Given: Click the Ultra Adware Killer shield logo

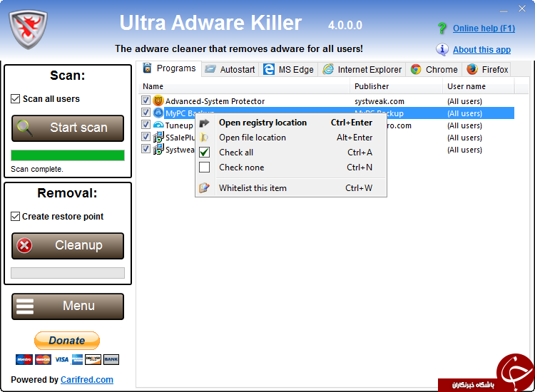Looking at the screenshot, I should (x=28, y=29).
